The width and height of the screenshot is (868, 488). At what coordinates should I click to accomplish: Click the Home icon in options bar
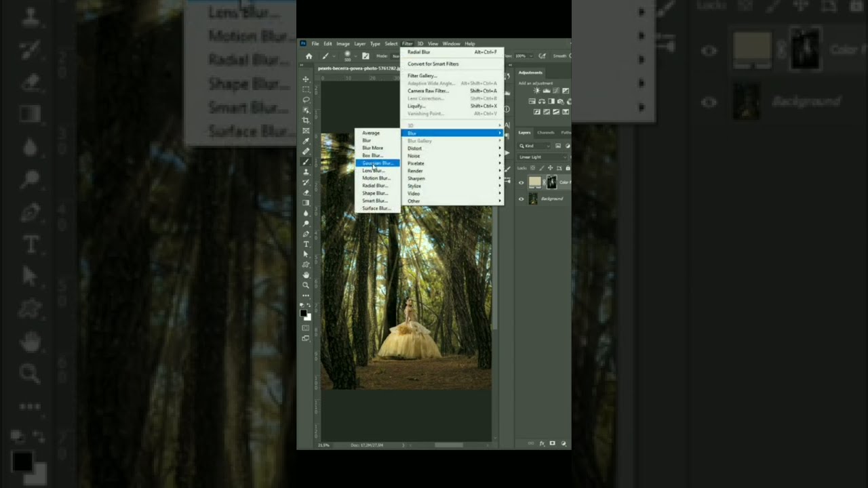pos(309,56)
